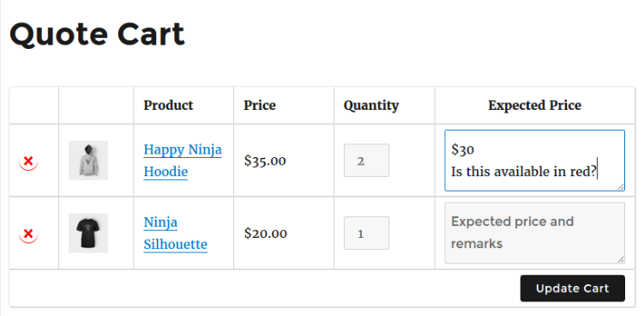Image resolution: width=644 pixels, height=316 pixels.
Task: Select the Price column header
Action: [x=260, y=106]
